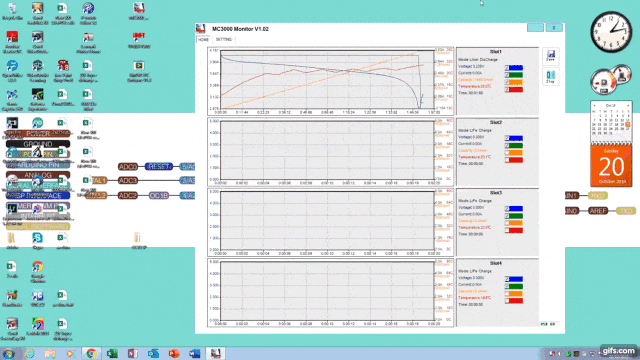Click inside the Slot1 discharge graph
The width and height of the screenshot is (640, 360).
[x=327, y=80]
